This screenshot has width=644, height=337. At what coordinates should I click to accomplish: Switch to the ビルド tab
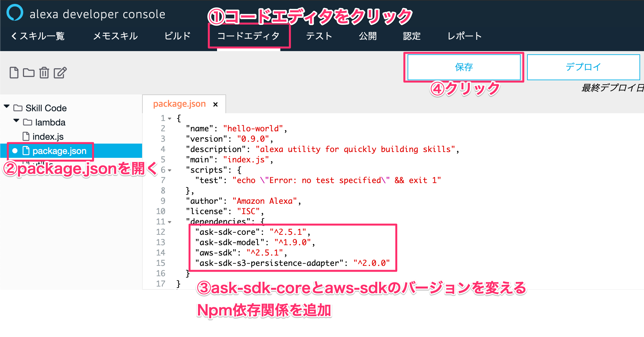tap(177, 36)
